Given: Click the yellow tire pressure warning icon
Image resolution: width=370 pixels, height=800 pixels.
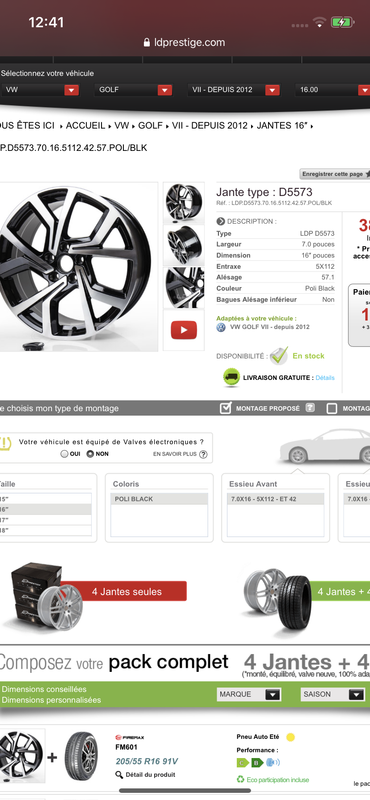Looking at the screenshot, I should point(5,443).
